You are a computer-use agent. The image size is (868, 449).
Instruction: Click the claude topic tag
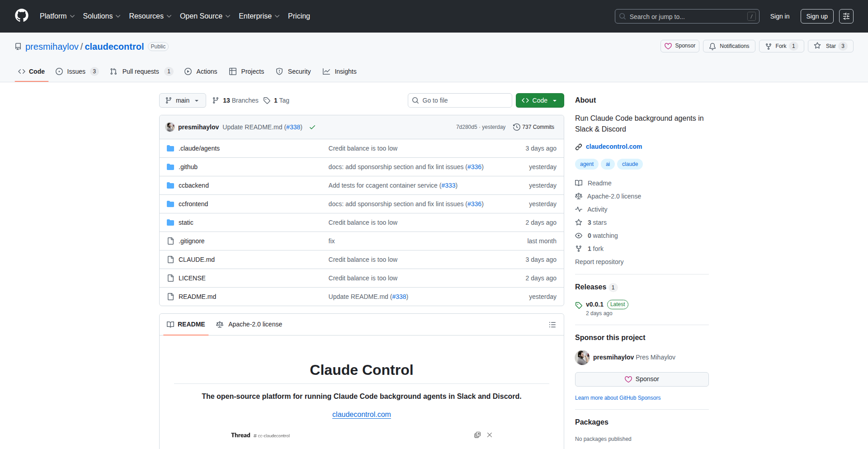[630, 164]
